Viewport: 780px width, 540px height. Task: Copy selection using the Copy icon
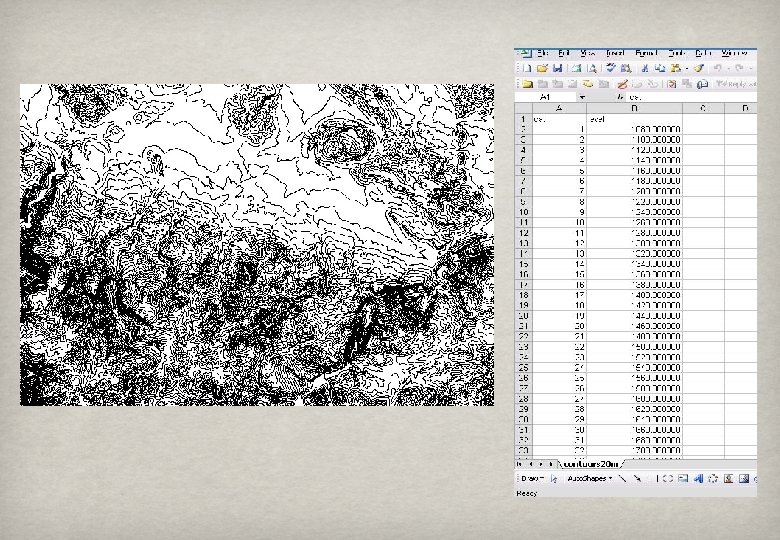[x=660, y=69]
